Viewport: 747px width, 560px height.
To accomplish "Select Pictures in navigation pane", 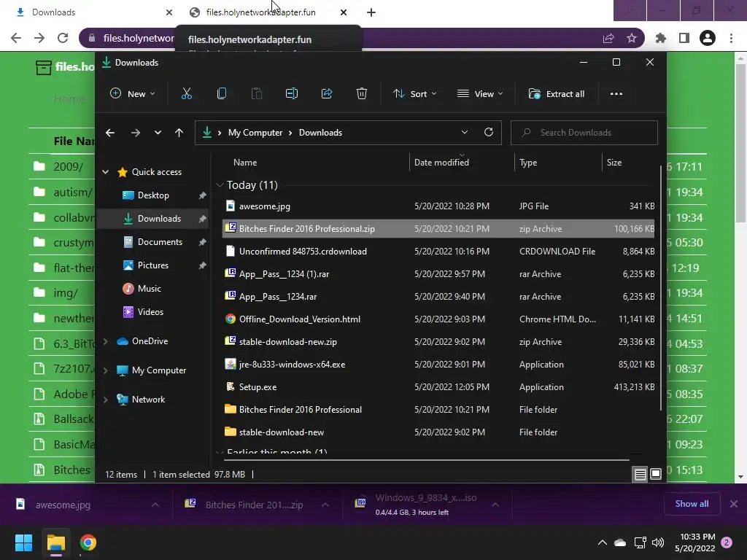I will [152, 265].
